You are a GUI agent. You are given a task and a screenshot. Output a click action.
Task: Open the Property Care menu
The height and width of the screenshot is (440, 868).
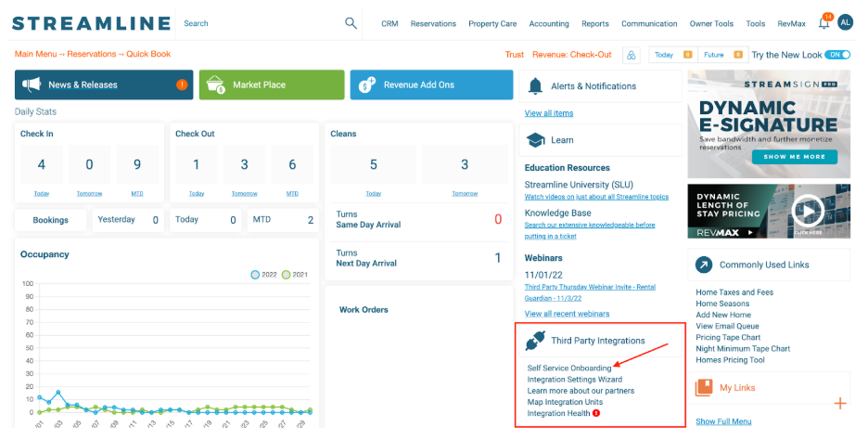pos(492,24)
